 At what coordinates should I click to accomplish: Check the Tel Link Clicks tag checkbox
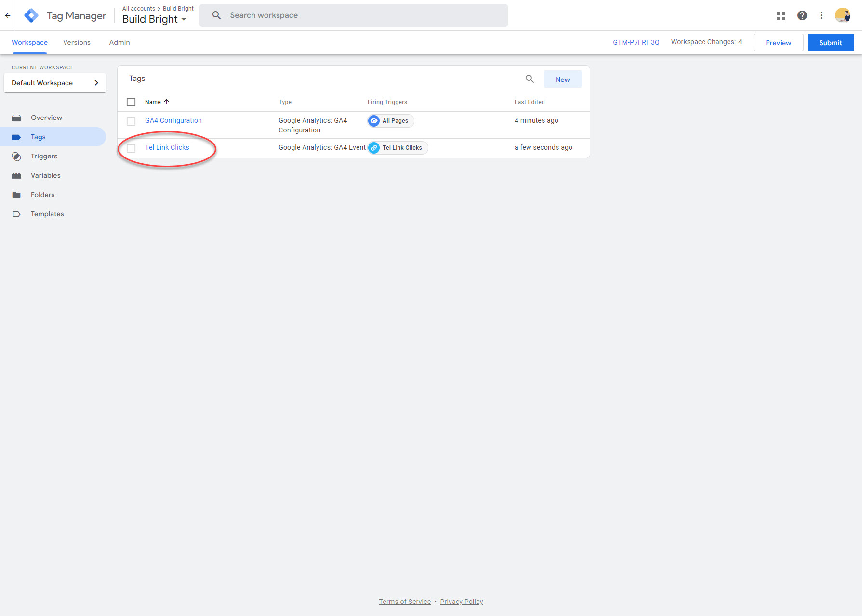tap(131, 148)
